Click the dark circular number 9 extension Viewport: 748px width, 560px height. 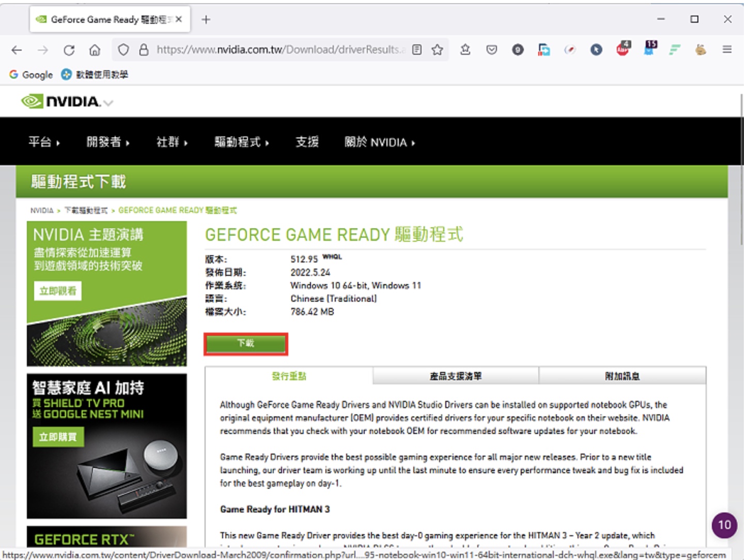click(x=518, y=50)
